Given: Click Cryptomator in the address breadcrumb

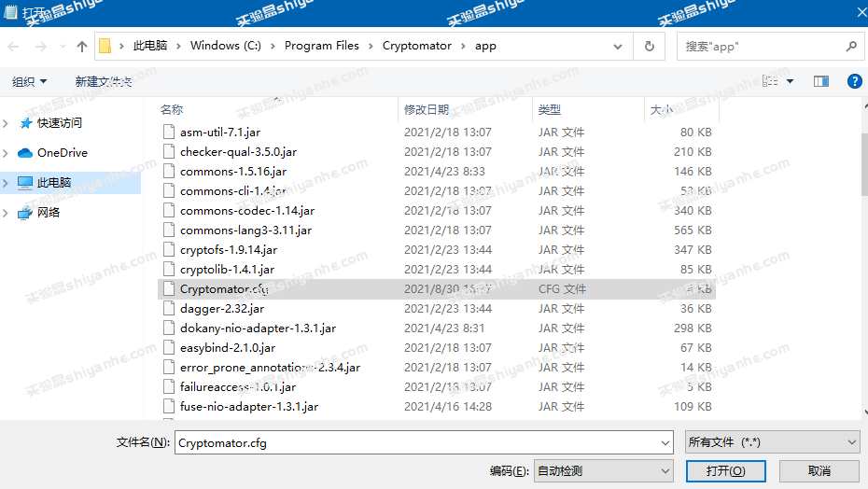Looking at the screenshot, I should pos(417,46).
